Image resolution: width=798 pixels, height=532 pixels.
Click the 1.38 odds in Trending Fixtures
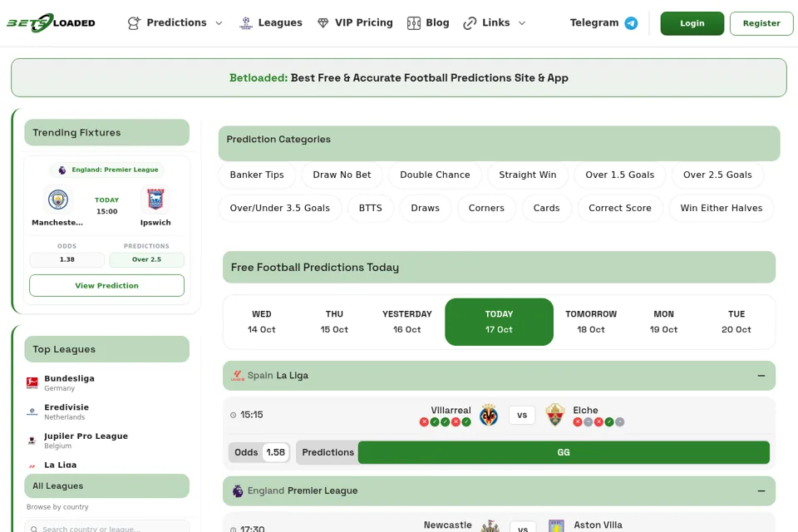point(67,259)
